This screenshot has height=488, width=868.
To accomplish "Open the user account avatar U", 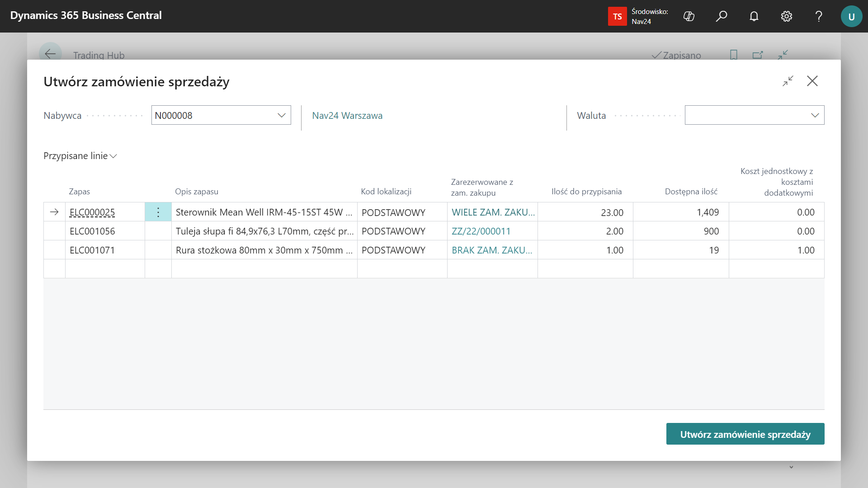I will tap(851, 16).
